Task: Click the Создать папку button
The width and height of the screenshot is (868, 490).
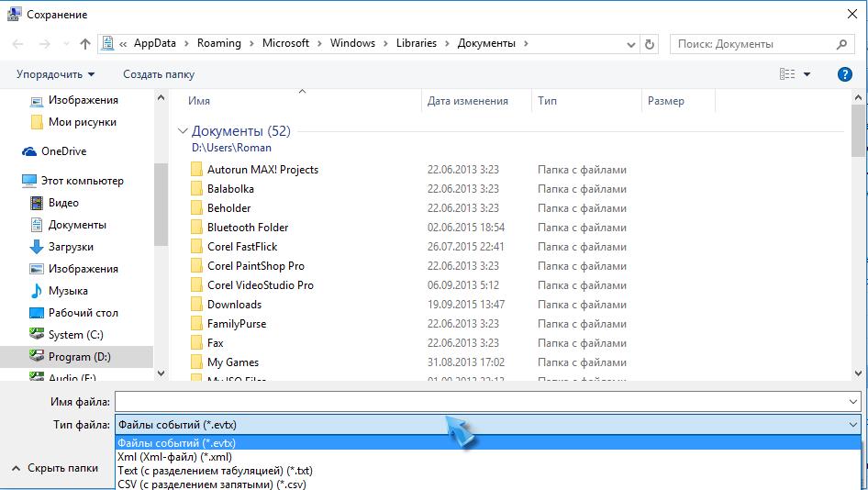Action: (x=159, y=74)
